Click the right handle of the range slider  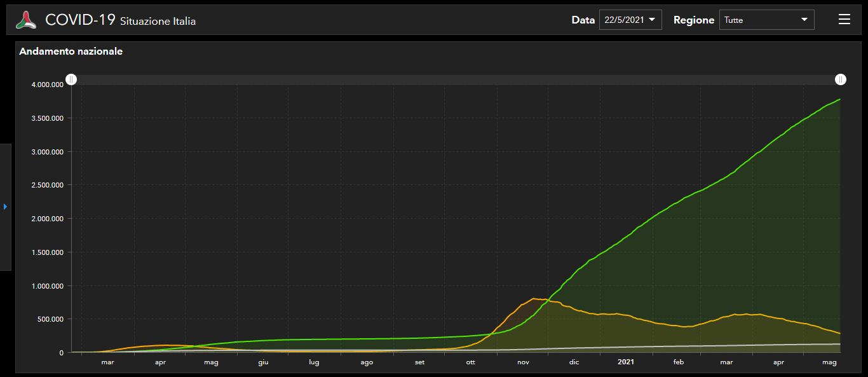coord(841,79)
